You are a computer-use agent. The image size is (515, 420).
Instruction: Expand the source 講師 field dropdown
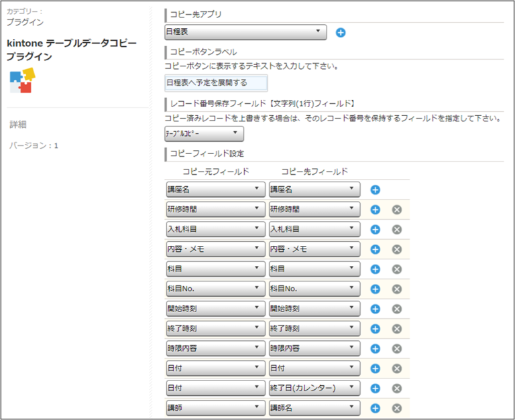click(215, 408)
